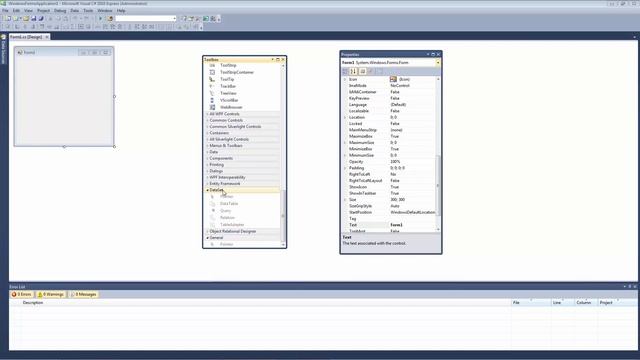Image resolution: width=640 pixels, height=360 pixels.
Task: Click the Text property value Form1
Action: (x=412, y=225)
